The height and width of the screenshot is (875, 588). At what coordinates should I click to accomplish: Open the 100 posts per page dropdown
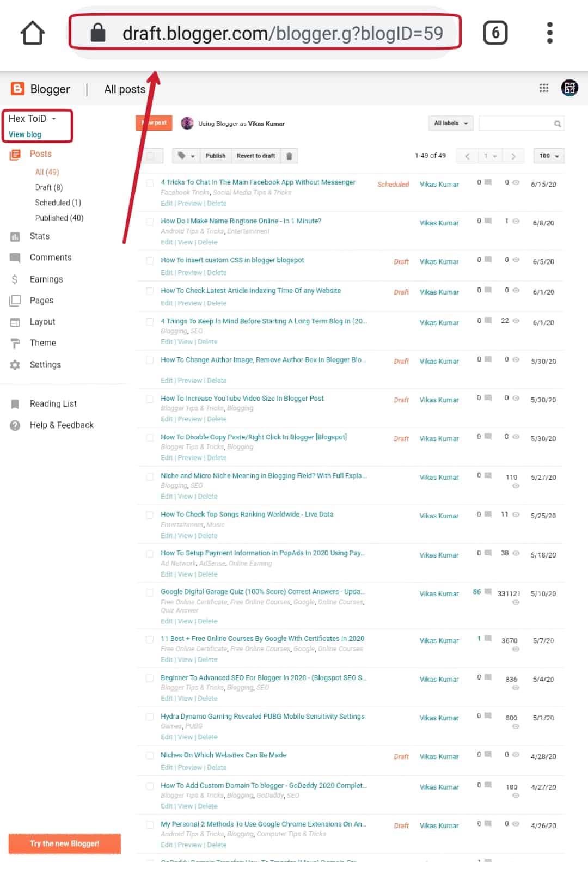coord(549,156)
